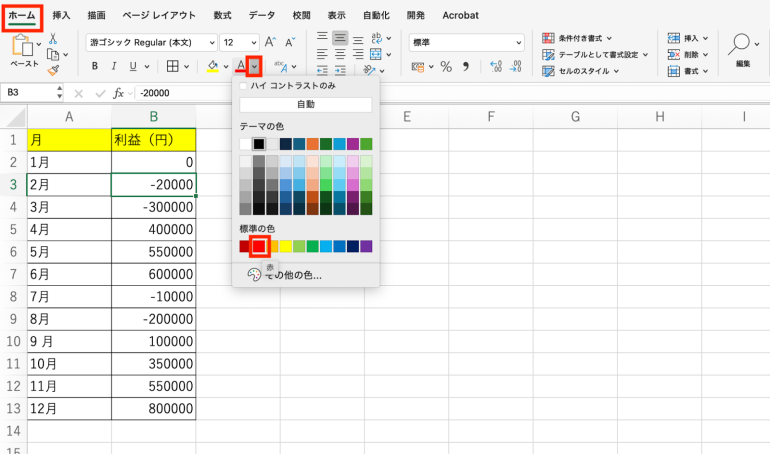
Task: Select the Format Painter brush icon
Action: (53, 71)
